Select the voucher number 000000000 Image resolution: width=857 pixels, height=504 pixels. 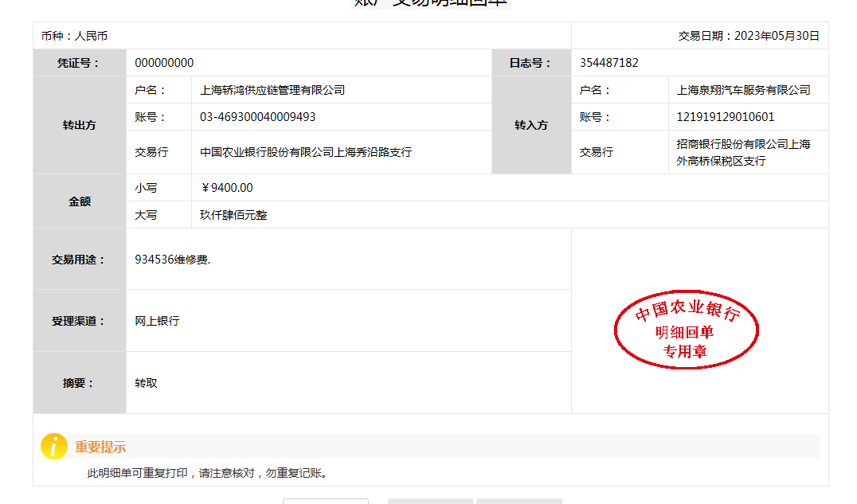pos(164,63)
